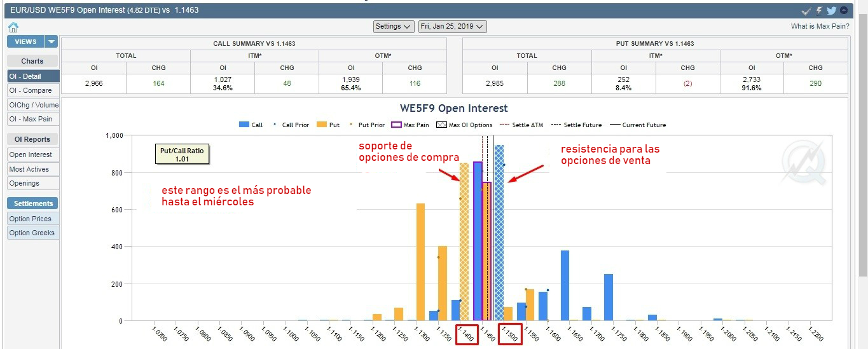The height and width of the screenshot is (349, 868).
Task: Expand the VIEWS dropdown arrow
Action: [x=52, y=41]
